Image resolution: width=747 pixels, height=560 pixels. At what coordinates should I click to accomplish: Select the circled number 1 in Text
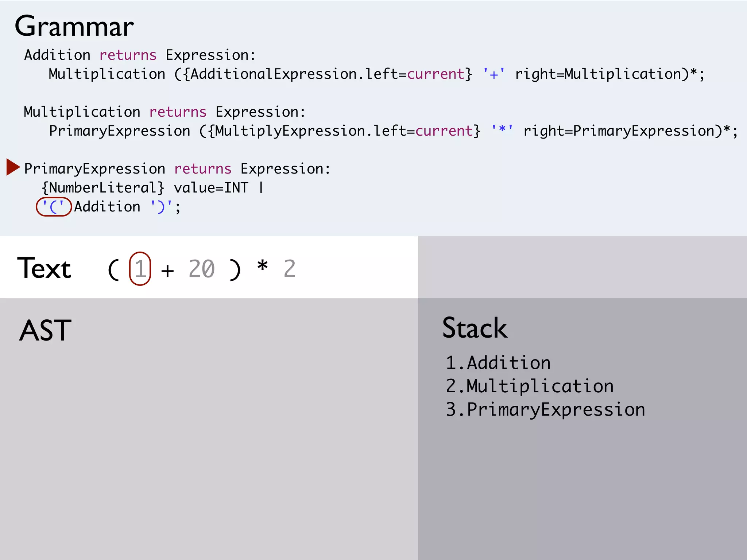[x=140, y=269]
